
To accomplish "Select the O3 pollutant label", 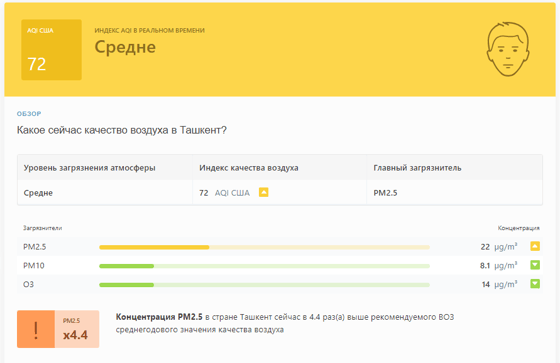I will 29,284.
